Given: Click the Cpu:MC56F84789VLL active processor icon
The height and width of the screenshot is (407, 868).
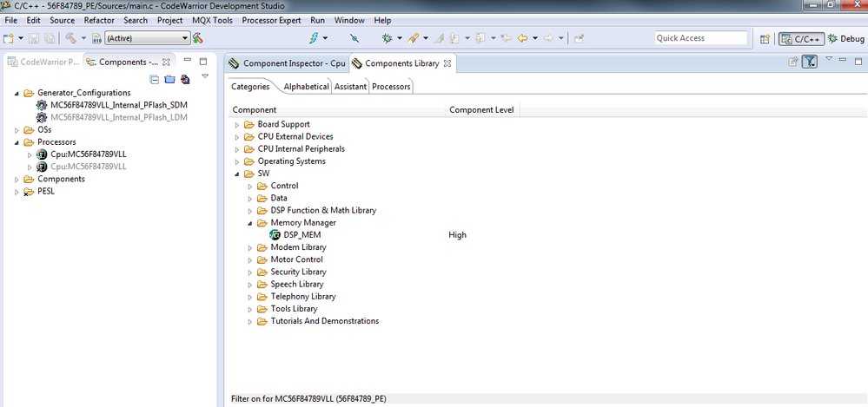Looking at the screenshot, I should [42, 154].
